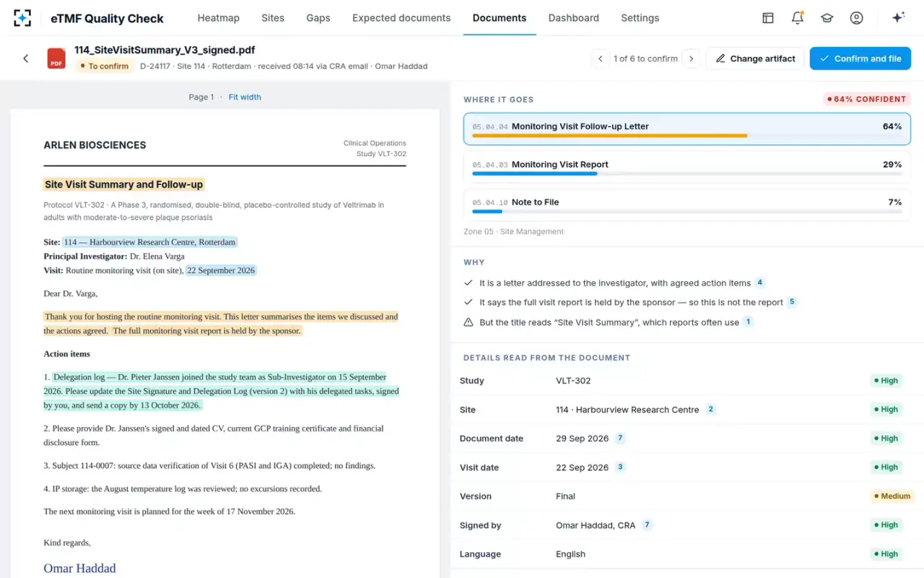
Task: Click Fit width link
Action: click(245, 97)
